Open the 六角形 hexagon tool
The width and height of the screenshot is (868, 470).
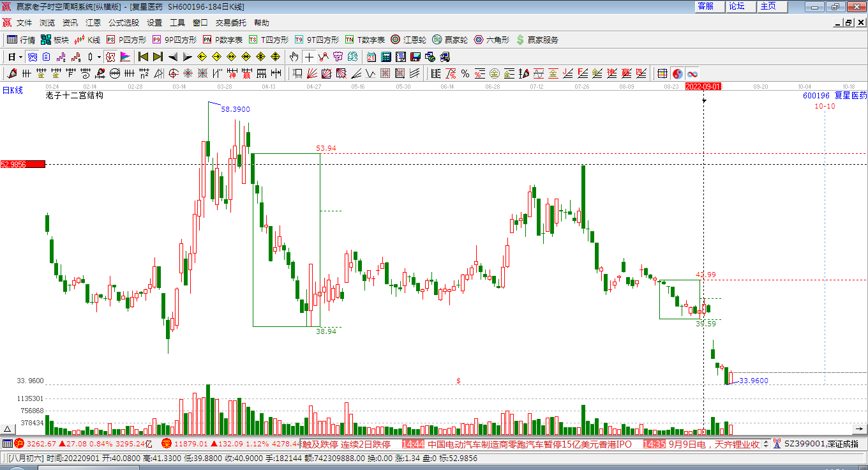tap(491, 40)
